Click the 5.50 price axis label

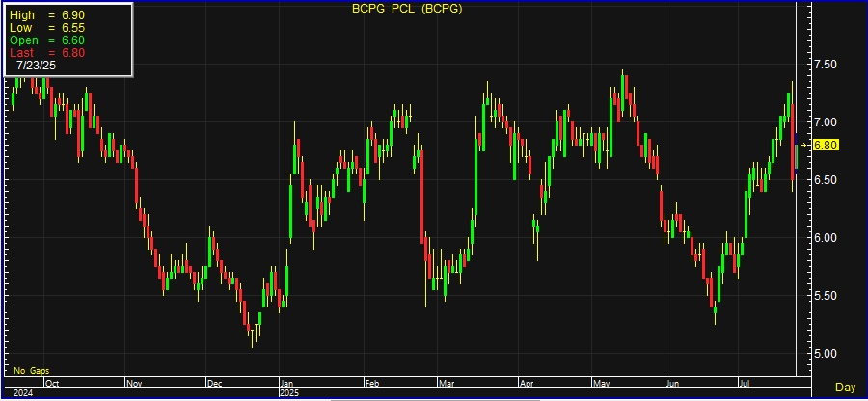(x=826, y=296)
